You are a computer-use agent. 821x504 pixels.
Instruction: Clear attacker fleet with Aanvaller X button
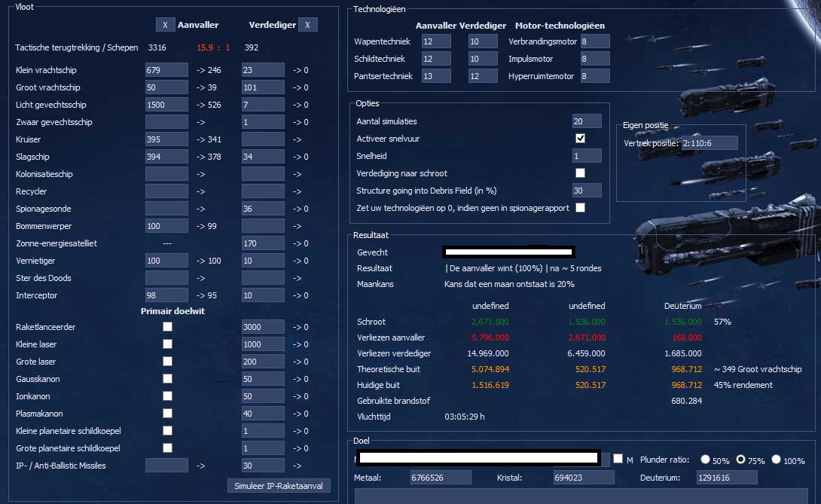(x=165, y=25)
